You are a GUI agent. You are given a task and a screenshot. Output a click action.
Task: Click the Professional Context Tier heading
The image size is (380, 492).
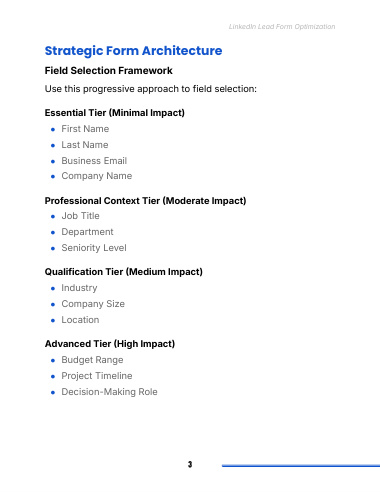(x=145, y=201)
